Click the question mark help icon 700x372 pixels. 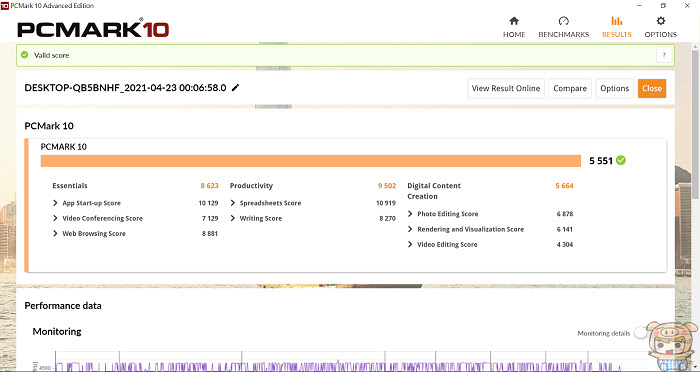point(664,55)
